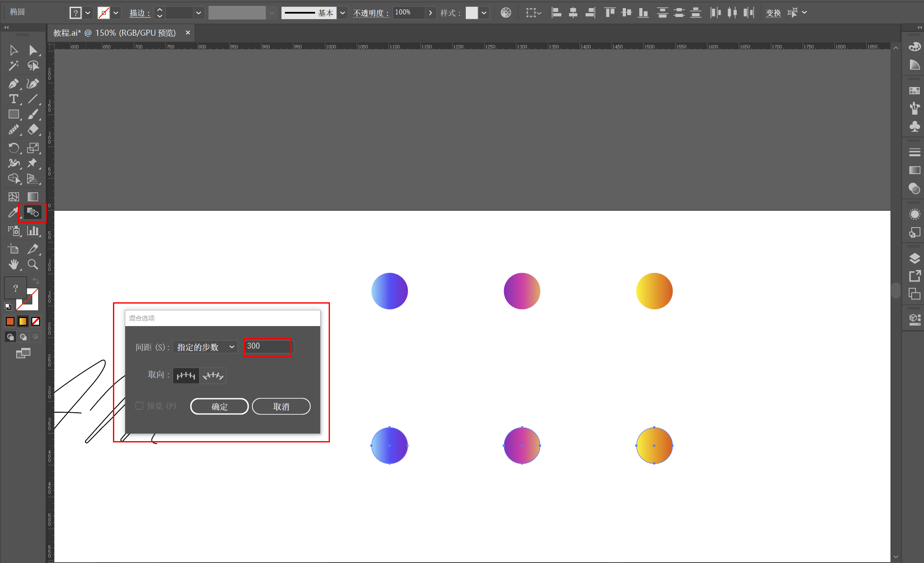Open the 指定的步数 spacing dropdown
This screenshot has height=563, width=924.
point(206,347)
